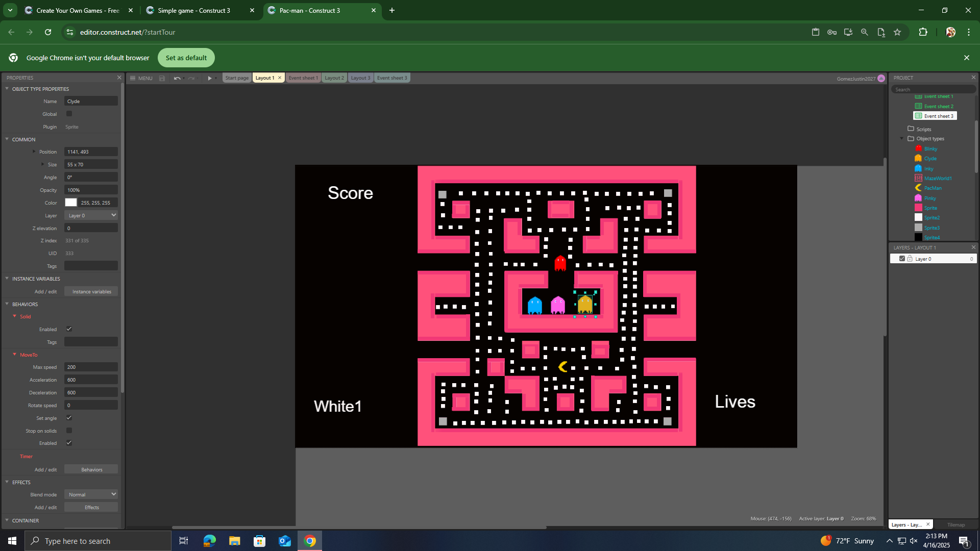Switch to the Tilemap panel tab

(956, 524)
